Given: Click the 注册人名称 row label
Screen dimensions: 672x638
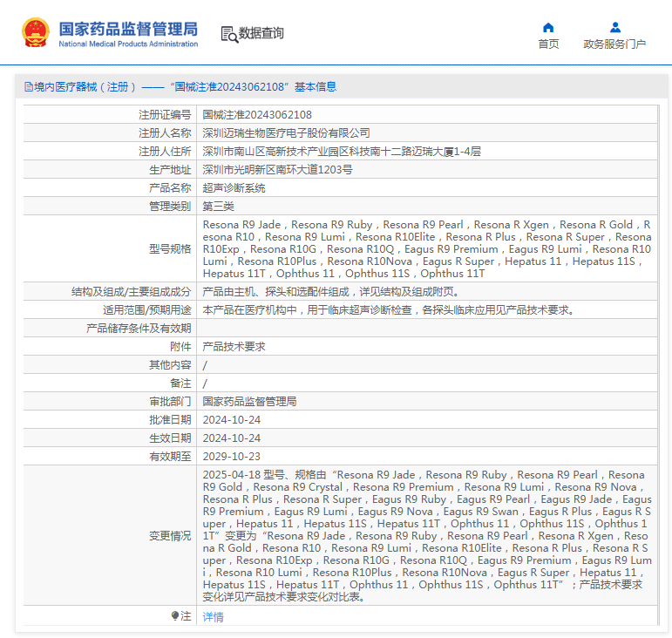Looking at the screenshot, I should (x=165, y=133).
